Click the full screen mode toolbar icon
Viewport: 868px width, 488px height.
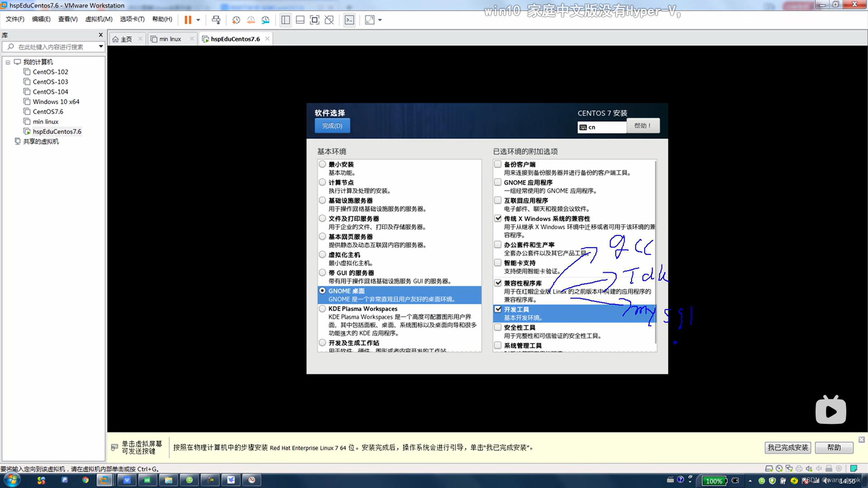point(315,20)
